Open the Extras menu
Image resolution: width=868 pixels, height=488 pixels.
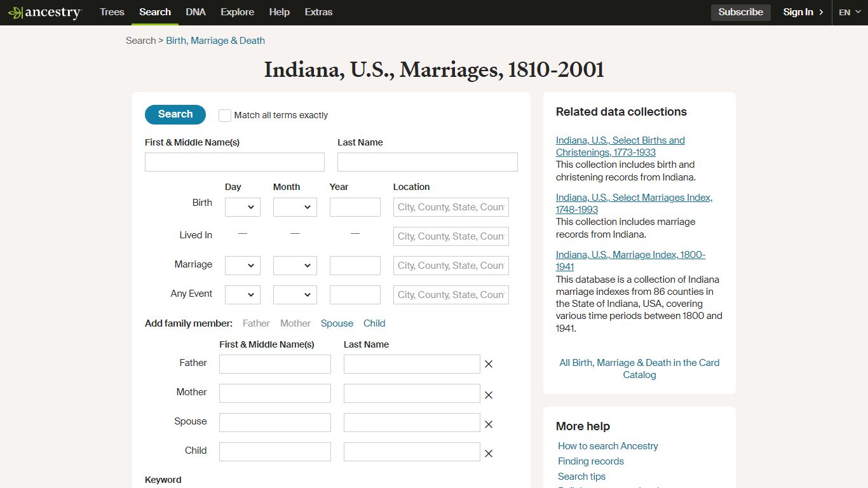[318, 12]
